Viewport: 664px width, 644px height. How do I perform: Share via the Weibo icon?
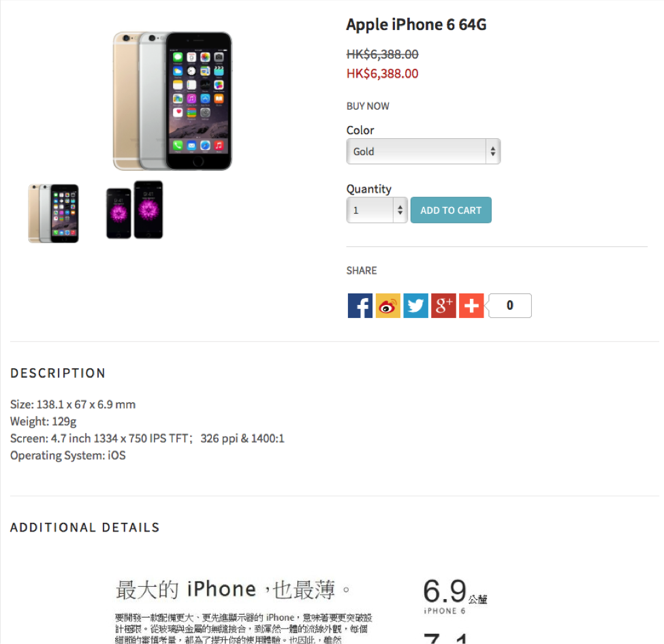388,305
